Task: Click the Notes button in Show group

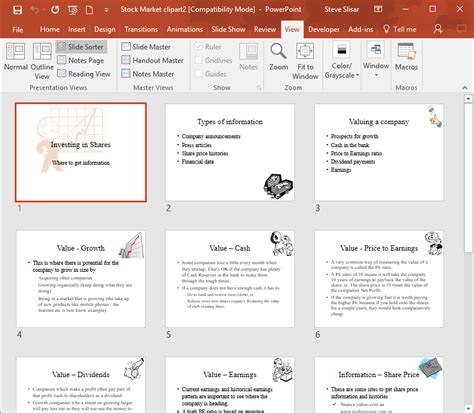Action: pyautogui.click(x=248, y=57)
